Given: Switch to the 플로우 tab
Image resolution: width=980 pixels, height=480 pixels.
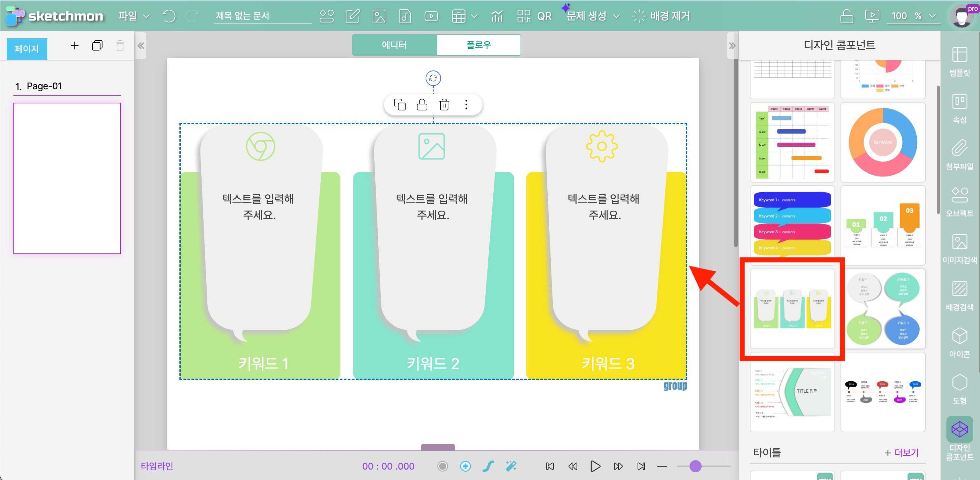Looking at the screenshot, I should (x=479, y=45).
